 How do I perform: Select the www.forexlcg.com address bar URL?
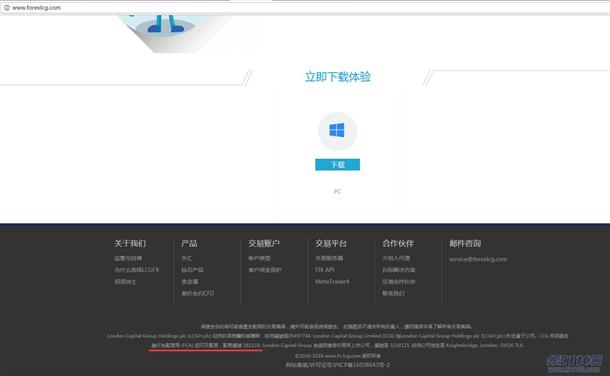click(37, 7)
